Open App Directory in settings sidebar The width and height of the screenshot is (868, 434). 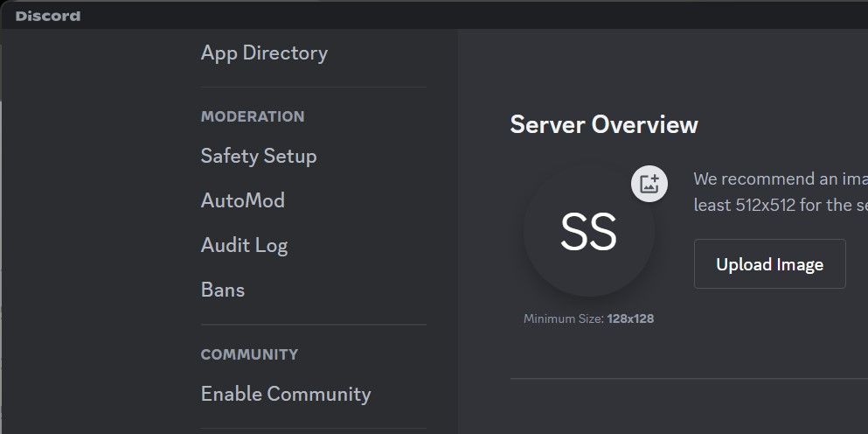point(264,53)
